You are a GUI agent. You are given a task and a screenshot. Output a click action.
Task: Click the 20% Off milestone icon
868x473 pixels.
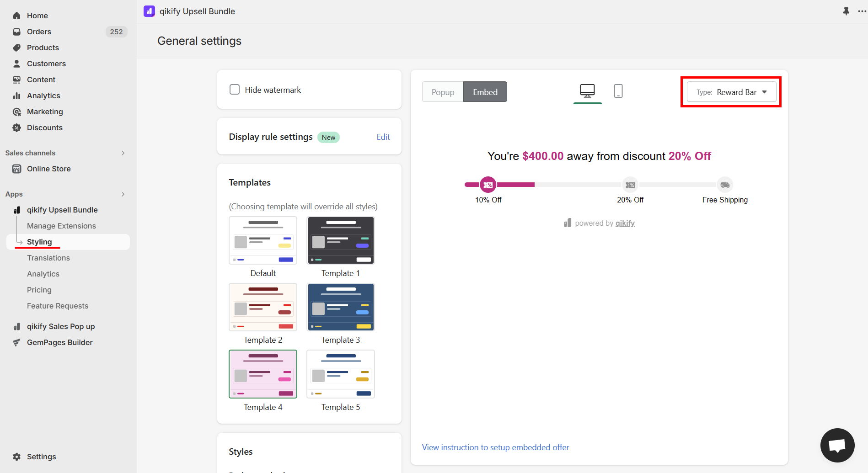click(x=630, y=185)
